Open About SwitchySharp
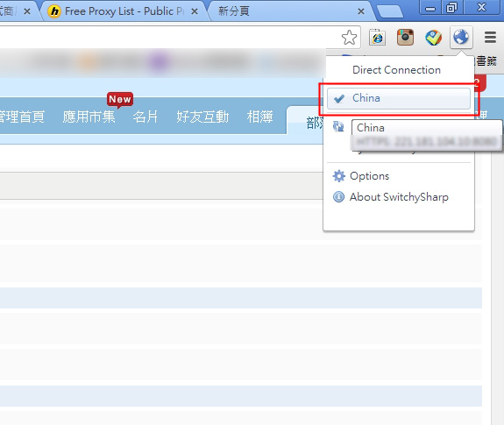Viewport: 504px width, 425px height. [399, 197]
